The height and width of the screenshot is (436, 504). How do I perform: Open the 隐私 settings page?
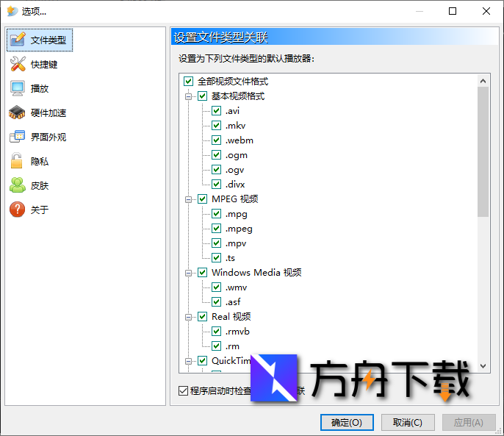coord(40,161)
